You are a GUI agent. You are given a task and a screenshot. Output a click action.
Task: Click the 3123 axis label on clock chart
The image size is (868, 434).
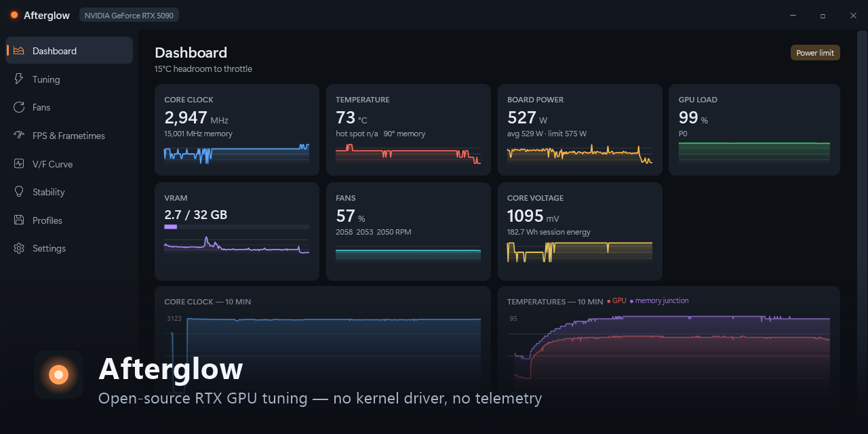coord(174,319)
